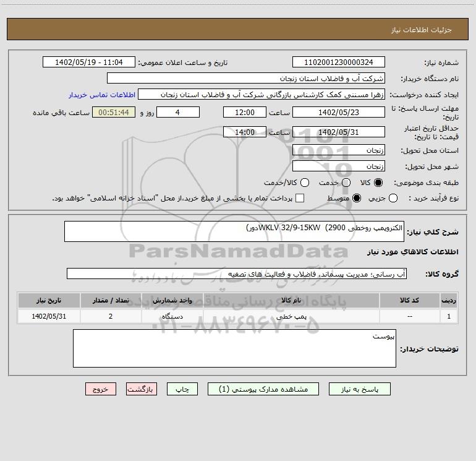This screenshot has width=476, height=461.
Task: Click the general description field الکتروپمپ روخطی
Action: [x=234, y=231]
